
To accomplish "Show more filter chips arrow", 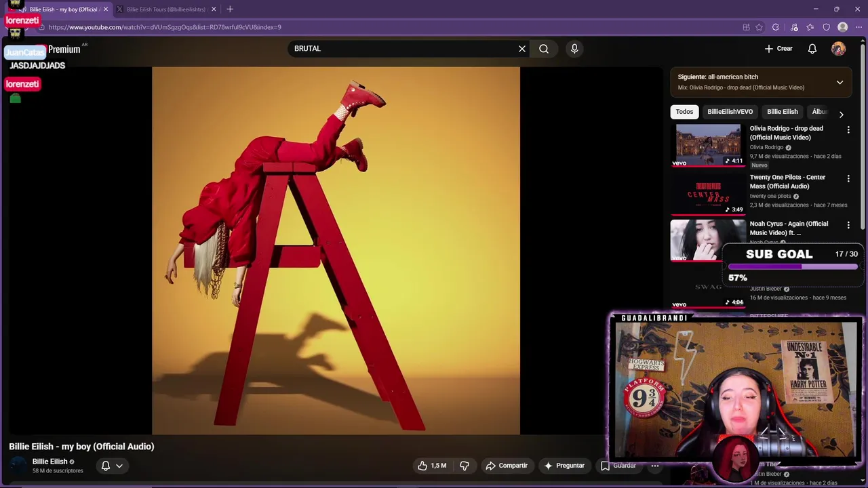I will pos(842,115).
